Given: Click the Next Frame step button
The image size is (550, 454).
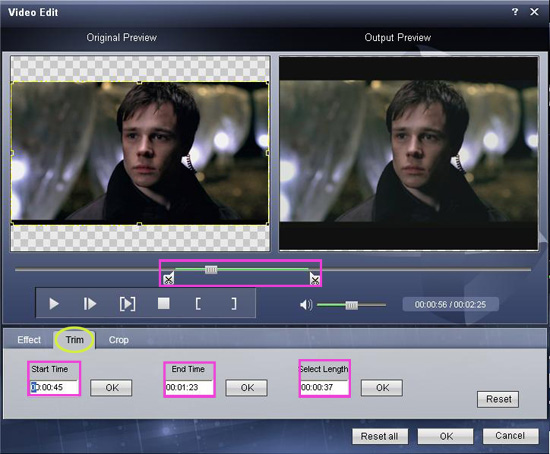Looking at the screenshot, I should (x=90, y=304).
